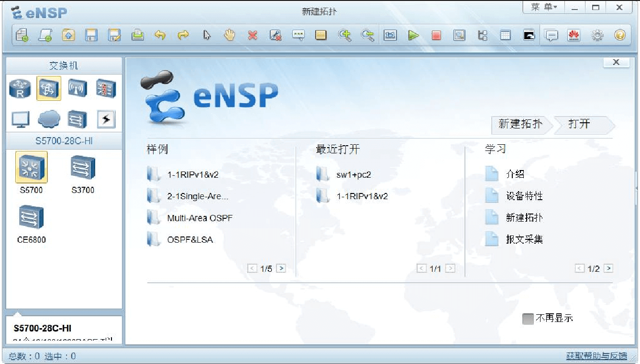Go to previous page of samples
The height and width of the screenshot is (364, 640).
(x=252, y=268)
